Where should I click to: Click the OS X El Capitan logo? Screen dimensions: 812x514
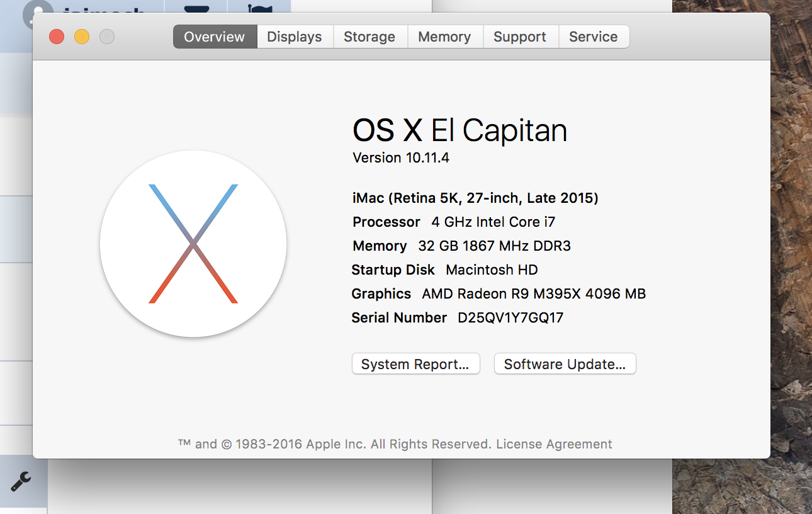tap(193, 244)
